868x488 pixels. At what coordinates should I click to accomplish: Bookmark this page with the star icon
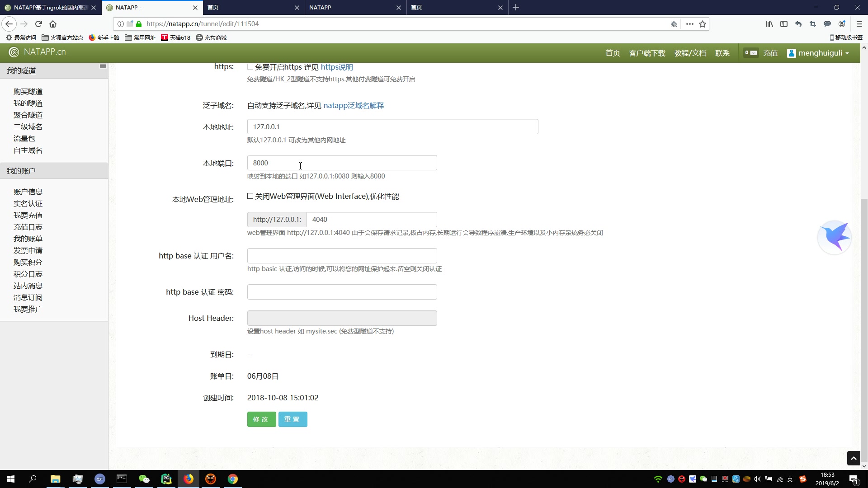click(703, 24)
